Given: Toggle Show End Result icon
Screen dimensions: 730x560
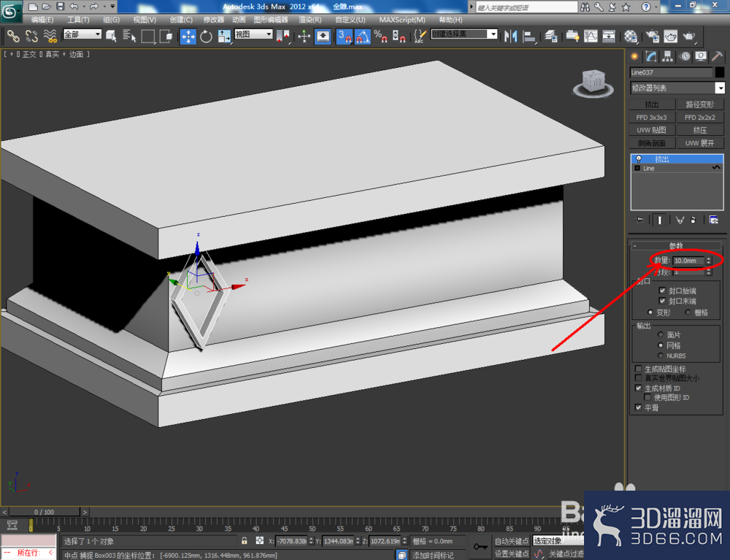Looking at the screenshot, I should point(659,220).
